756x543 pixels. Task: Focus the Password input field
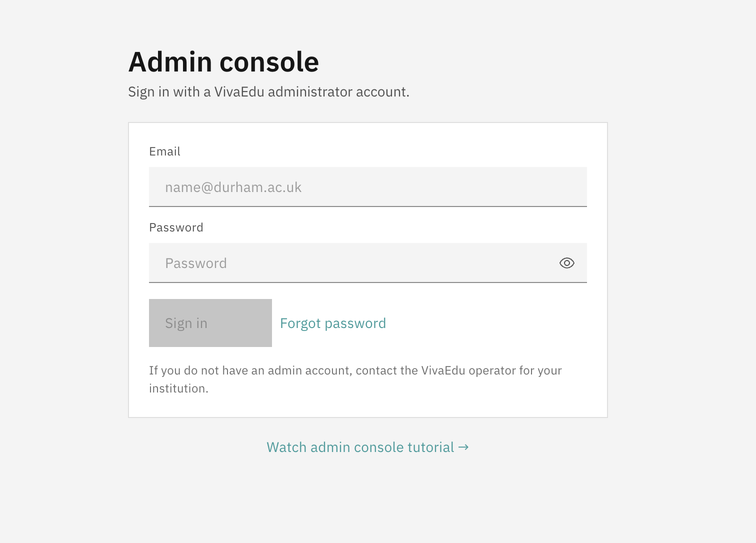click(350, 263)
